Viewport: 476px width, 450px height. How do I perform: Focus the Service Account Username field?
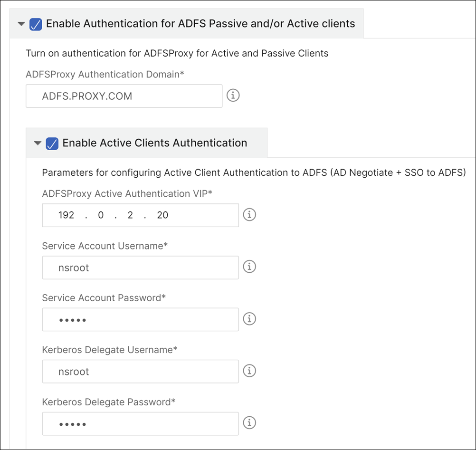coord(140,268)
